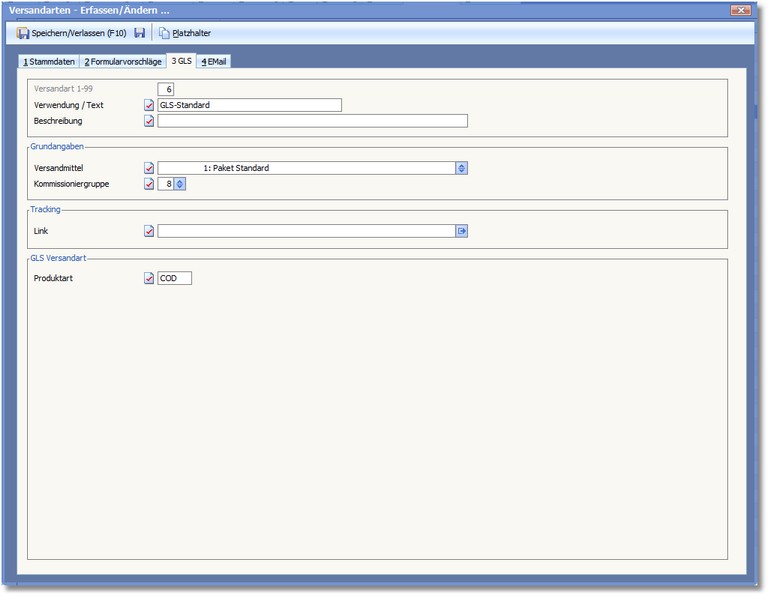Go to the EMail tab

click(214, 61)
